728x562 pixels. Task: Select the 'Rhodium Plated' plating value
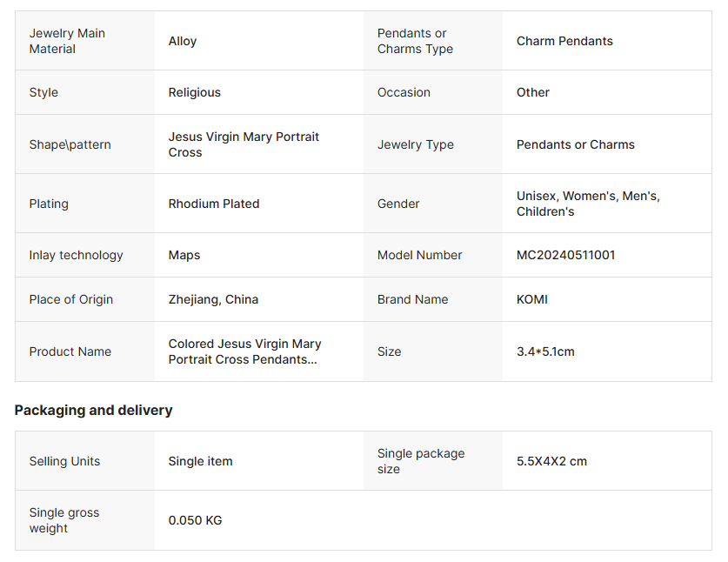pos(214,204)
